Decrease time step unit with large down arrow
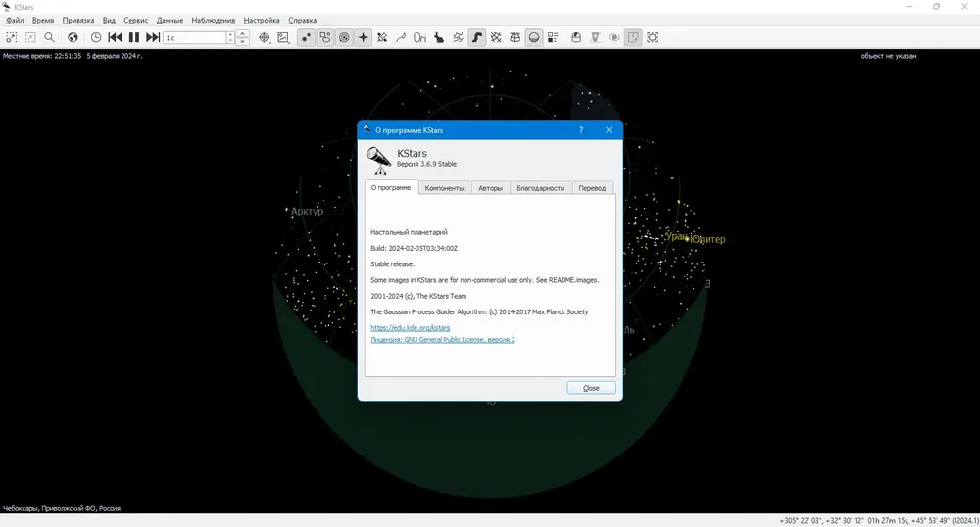Viewport: 980px width, 527px height. click(243, 42)
